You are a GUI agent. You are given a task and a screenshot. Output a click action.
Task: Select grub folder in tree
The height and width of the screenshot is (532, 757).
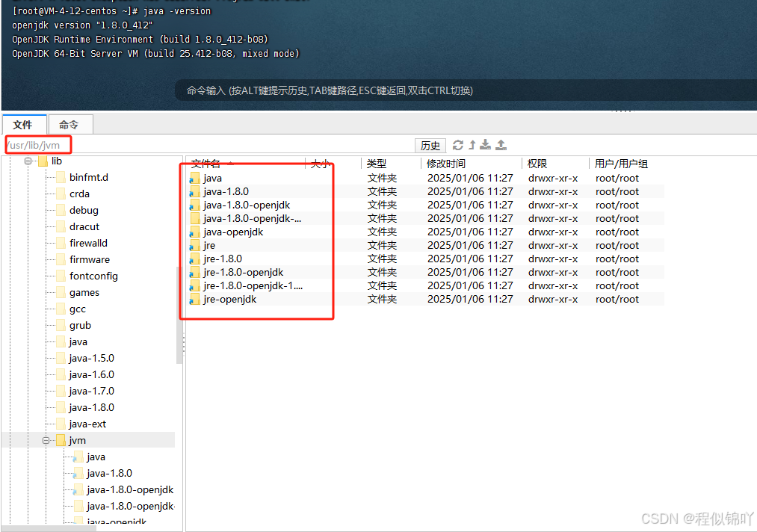tap(80, 325)
